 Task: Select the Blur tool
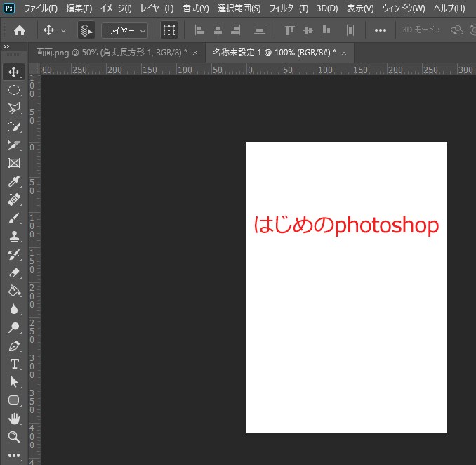14,309
